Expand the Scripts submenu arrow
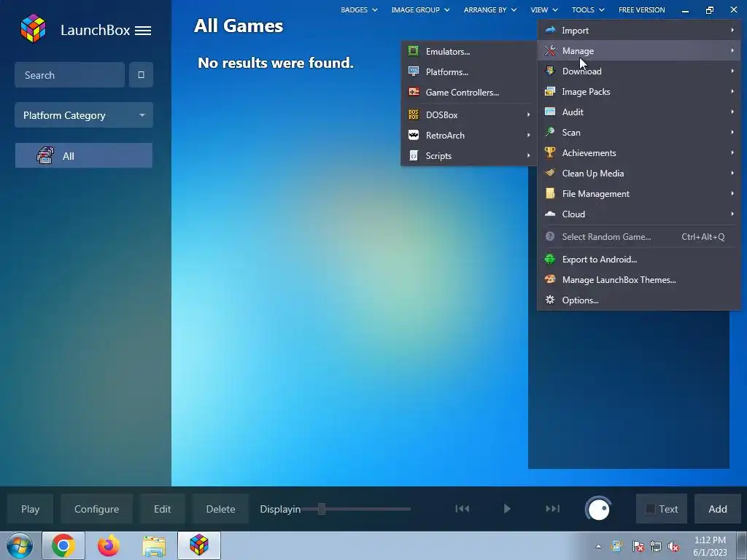The height and width of the screenshot is (560, 747). 528,156
